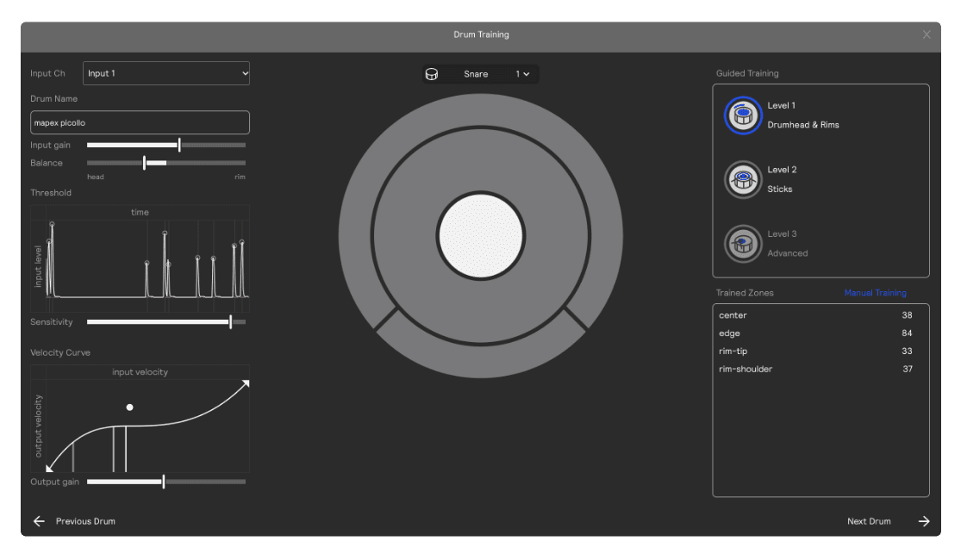Click the bottom rim segment of drum pad

[480, 360]
